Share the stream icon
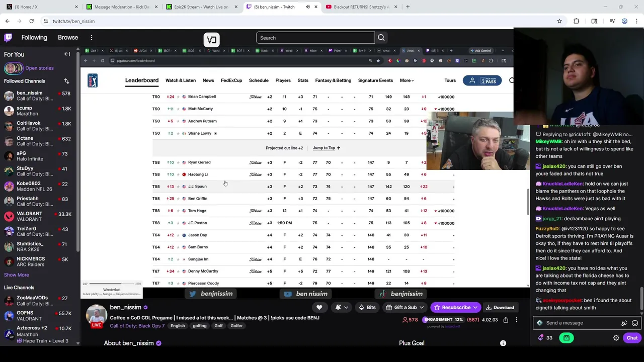Screen dimensions: 644x362 point(506,320)
